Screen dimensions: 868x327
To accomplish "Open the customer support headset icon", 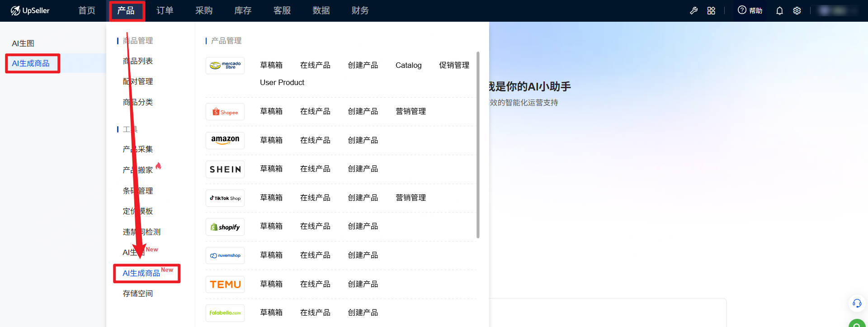I will 857,303.
